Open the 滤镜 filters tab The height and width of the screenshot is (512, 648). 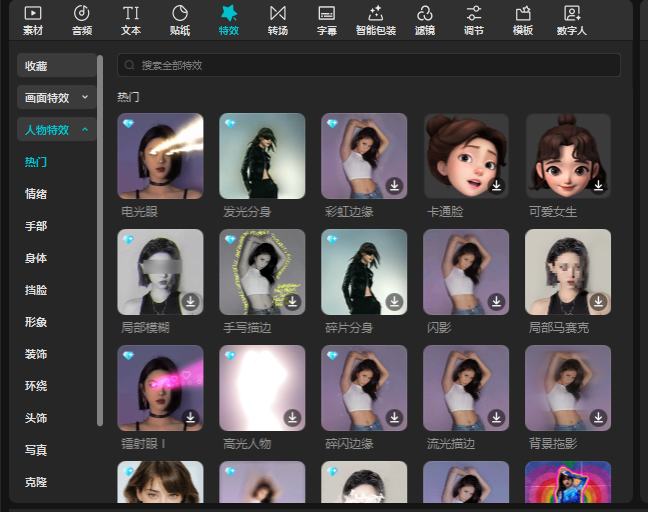[x=425, y=21]
